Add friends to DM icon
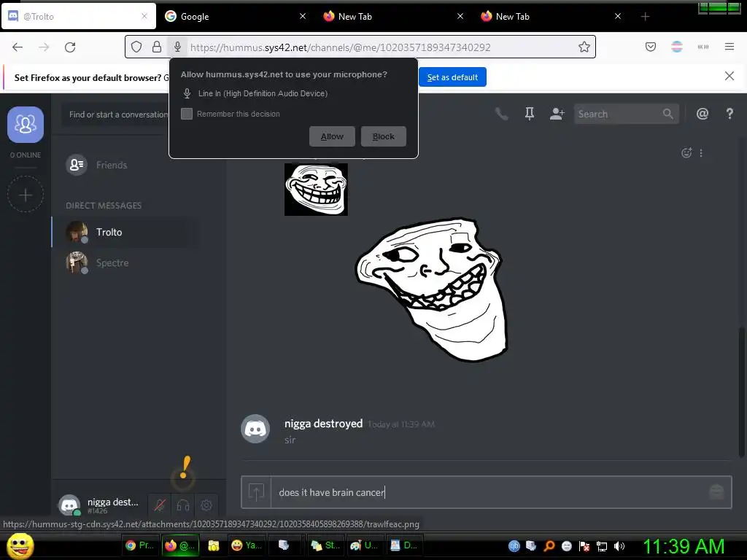Viewport: 747px width, 560px height. (557, 114)
